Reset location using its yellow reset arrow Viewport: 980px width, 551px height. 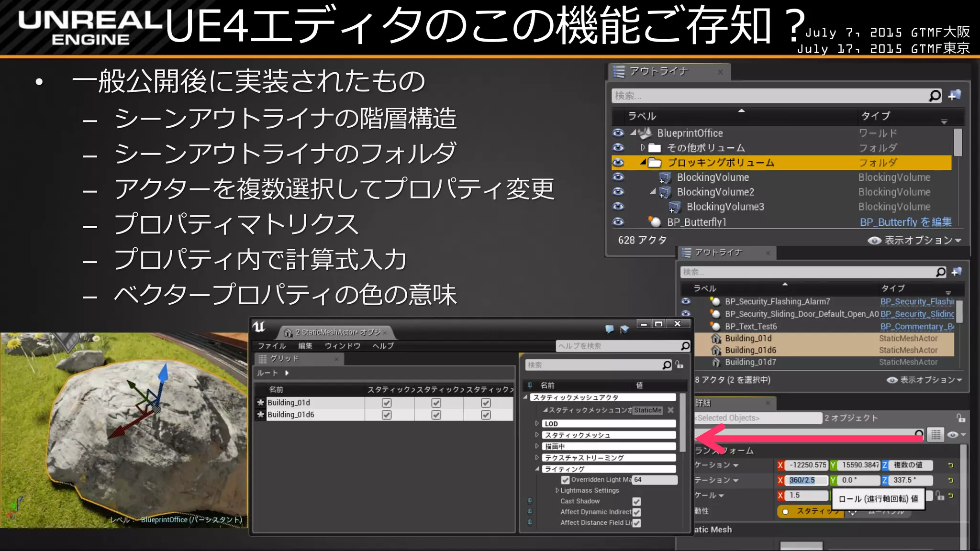(951, 465)
